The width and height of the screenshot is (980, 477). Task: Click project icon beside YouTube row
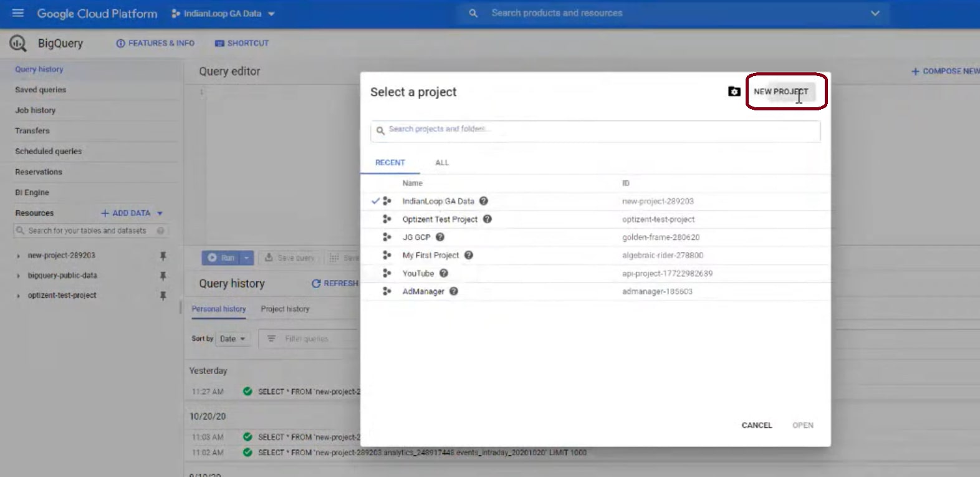(387, 273)
